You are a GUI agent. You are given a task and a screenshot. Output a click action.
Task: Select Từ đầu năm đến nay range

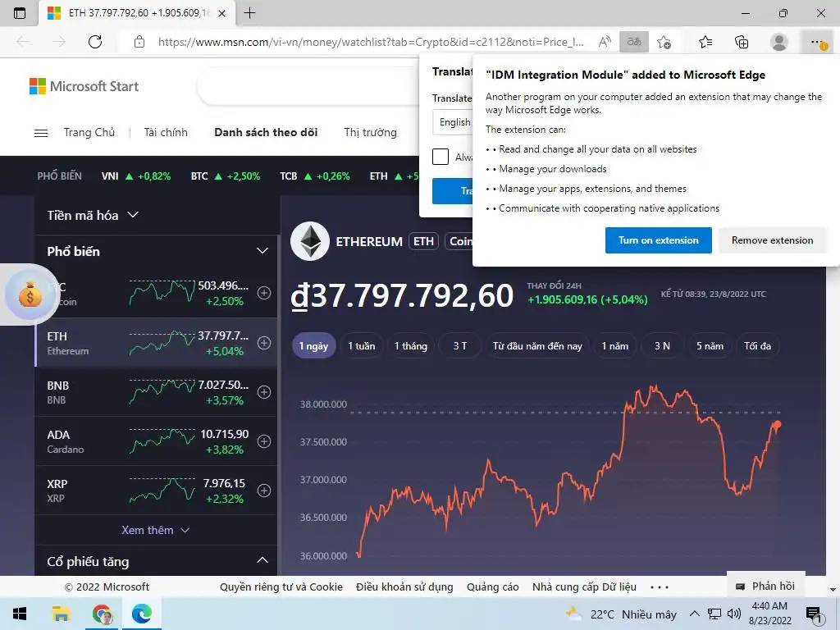(x=537, y=346)
